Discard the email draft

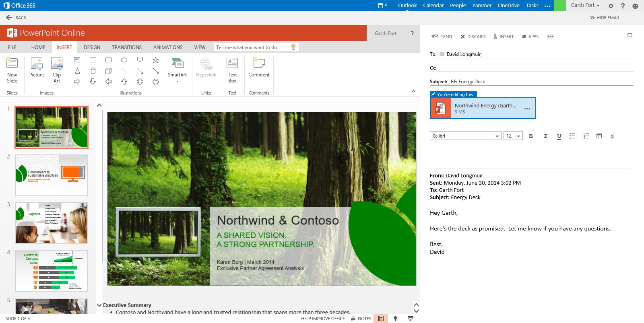coord(473,36)
